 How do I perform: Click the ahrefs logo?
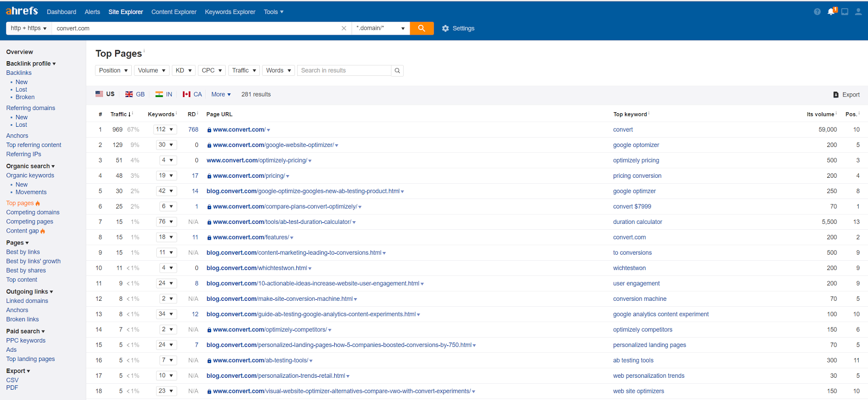(x=22, y=11)
